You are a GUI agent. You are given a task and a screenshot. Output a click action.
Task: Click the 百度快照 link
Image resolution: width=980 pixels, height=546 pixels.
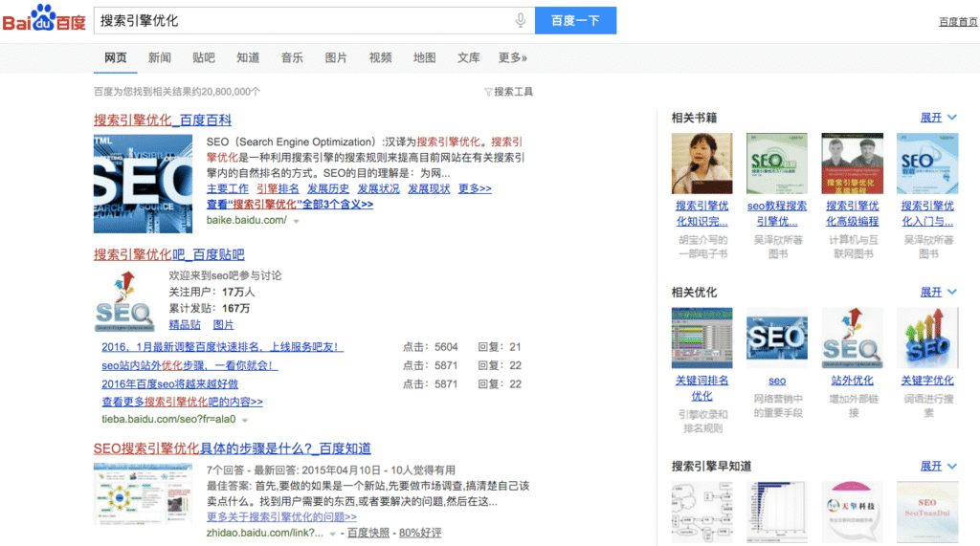coord(367,533)
